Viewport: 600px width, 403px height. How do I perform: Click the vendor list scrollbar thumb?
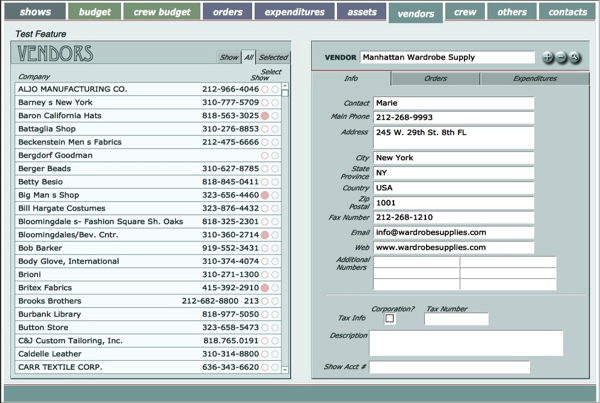pos(285,93)
